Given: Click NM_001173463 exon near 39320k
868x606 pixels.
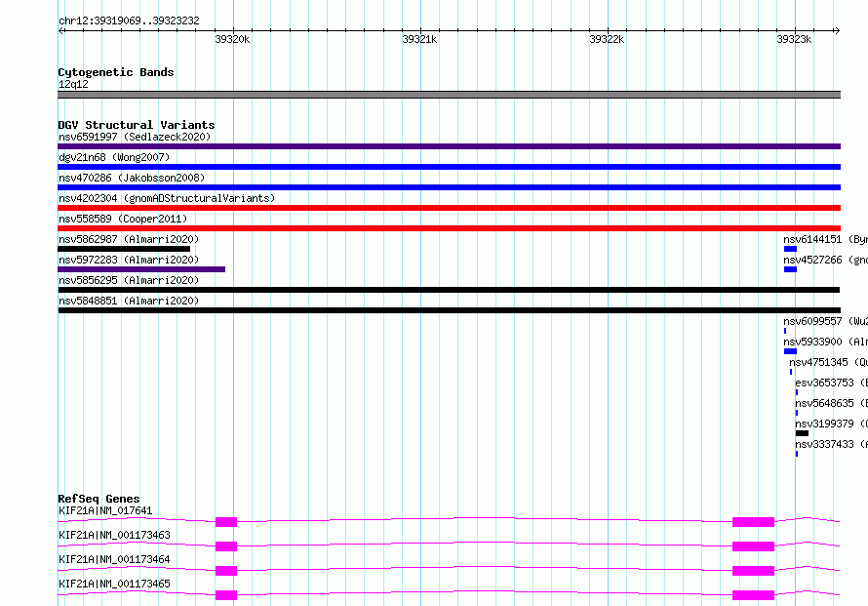Looking at the screenshot, I should click(226, 546).
